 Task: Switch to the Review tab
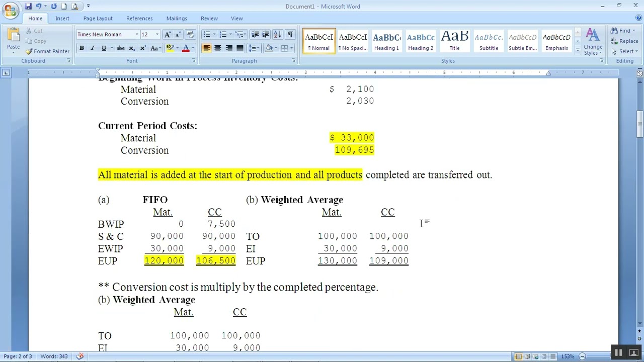coord(209,19)
